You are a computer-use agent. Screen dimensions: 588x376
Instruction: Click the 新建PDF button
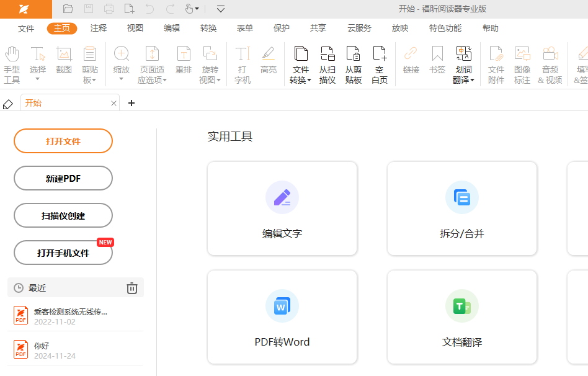click(63, 178)
